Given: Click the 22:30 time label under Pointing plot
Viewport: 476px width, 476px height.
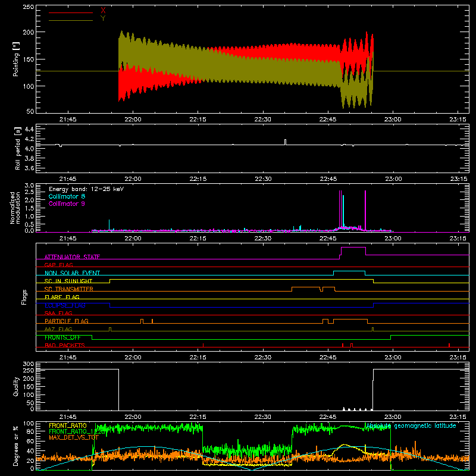Looking at the screenshot, I should (x=263, y=120).
